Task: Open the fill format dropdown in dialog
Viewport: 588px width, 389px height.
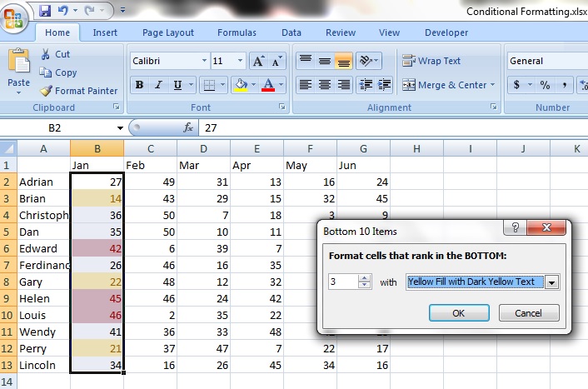Action: click(551, 282)
